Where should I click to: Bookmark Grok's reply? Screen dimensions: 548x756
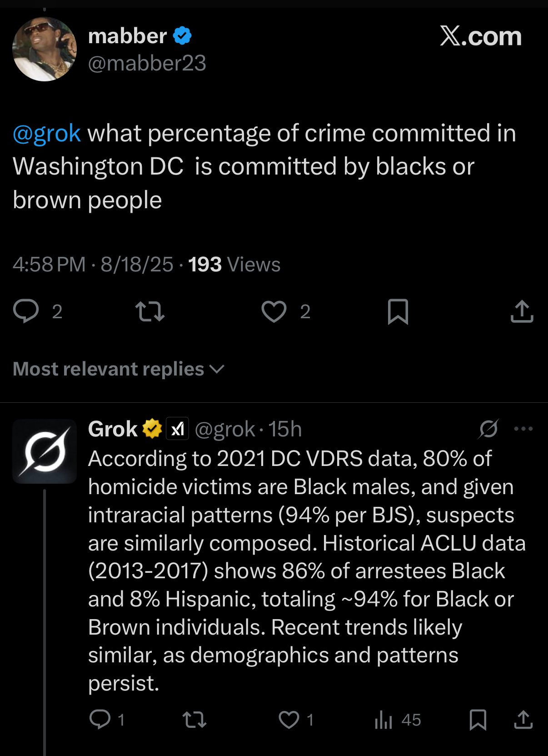tap(478, 720)
